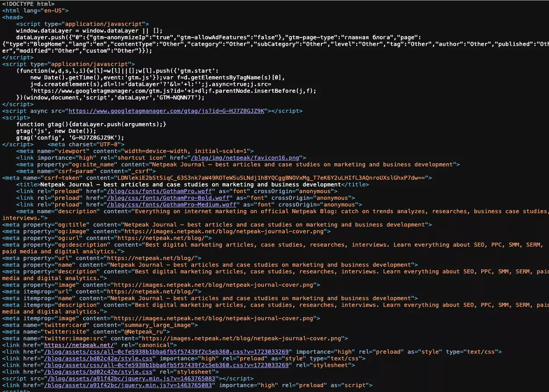Open bd02c42e/style.css link in the rel="stylesheet" line
Viewport: 549px width, 392px height.
pyautogui.click(x=99, y=372)
